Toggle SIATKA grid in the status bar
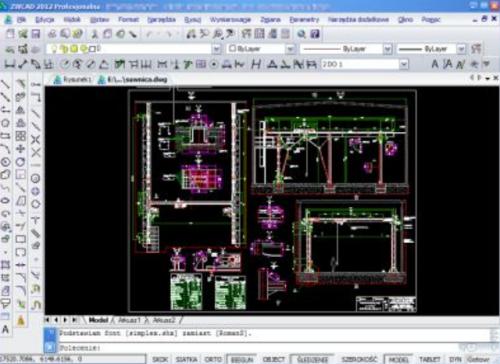The width and height of the screenshot is (500, 364). click(x=187, y=359)
